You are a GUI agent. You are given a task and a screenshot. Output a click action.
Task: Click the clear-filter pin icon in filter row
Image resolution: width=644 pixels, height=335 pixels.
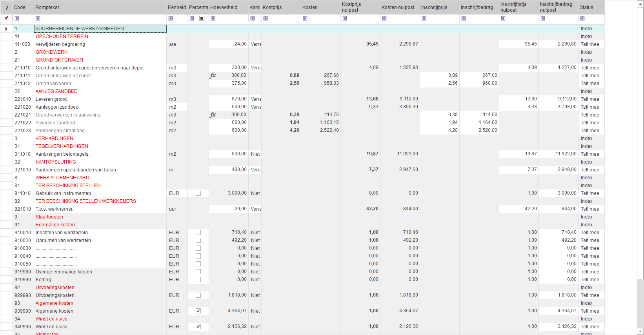click(6, 18)
